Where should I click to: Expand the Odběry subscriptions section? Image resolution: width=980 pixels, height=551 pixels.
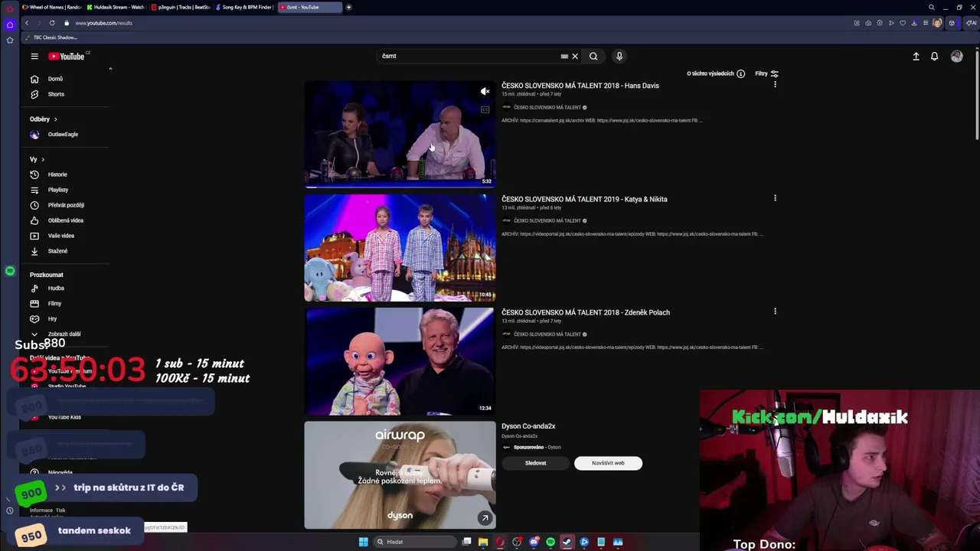tap(44, 119)
